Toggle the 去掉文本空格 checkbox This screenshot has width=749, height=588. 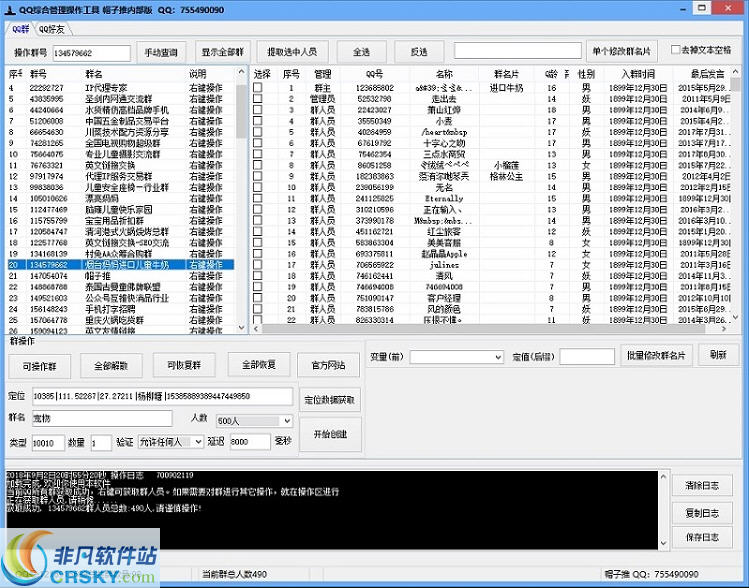675,50
